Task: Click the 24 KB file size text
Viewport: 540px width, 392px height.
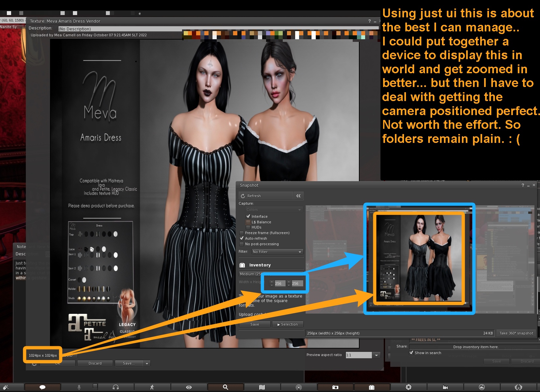Action: pyautogui.click(x=488, y=333)
